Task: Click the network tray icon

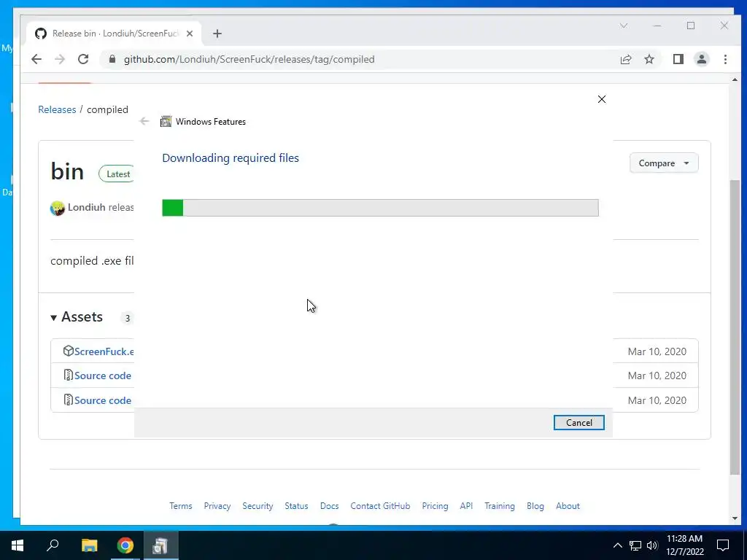Action: click(x=635, y=545)
